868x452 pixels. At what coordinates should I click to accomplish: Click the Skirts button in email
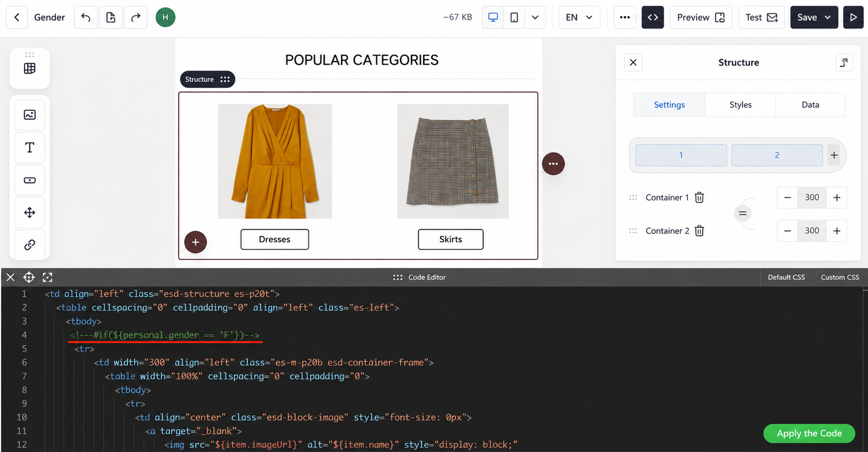[x=450, y=239]
